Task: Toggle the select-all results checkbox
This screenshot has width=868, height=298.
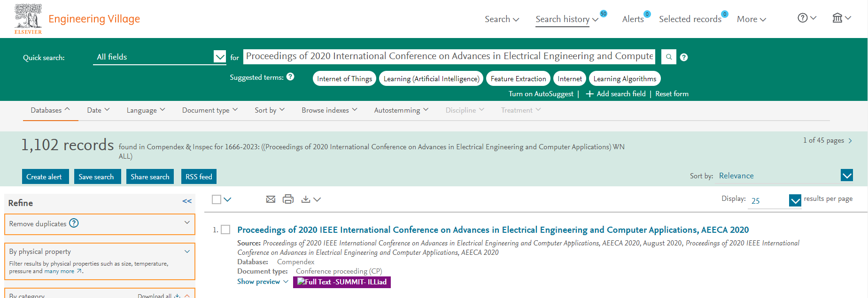Action: (x=217, y=199)
